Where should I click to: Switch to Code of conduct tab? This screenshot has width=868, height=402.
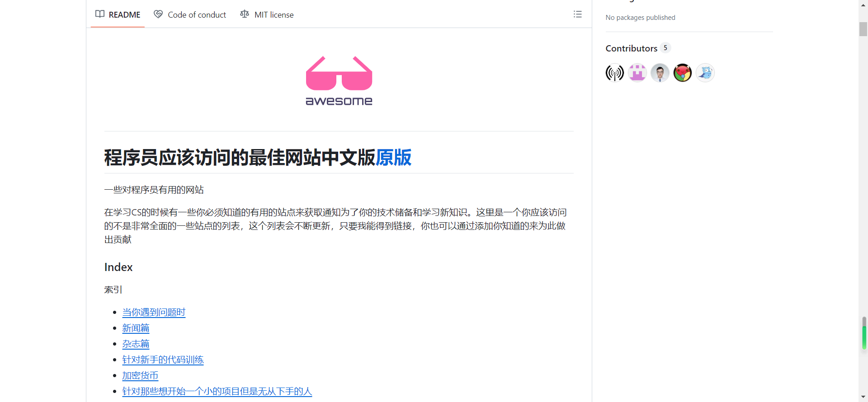tap(190, 14)
